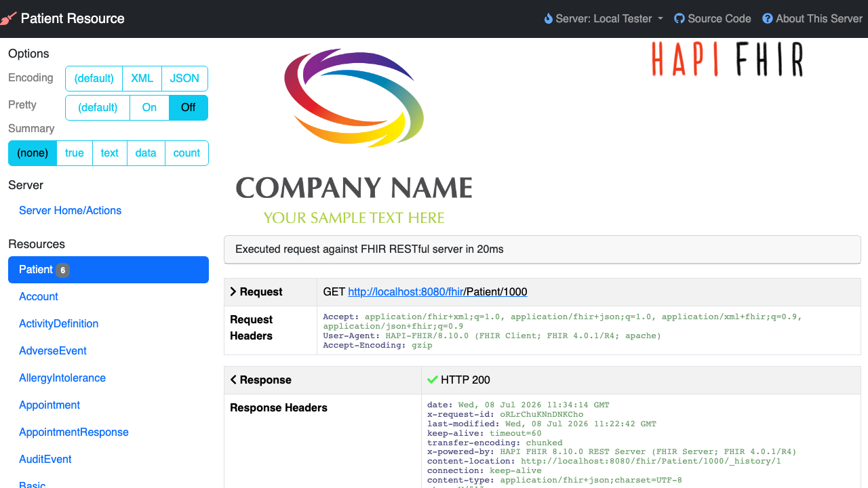The width and height of the screenshot is (868, 488).
Task: Click the content-location header line
Action: [x=604, y=461]
